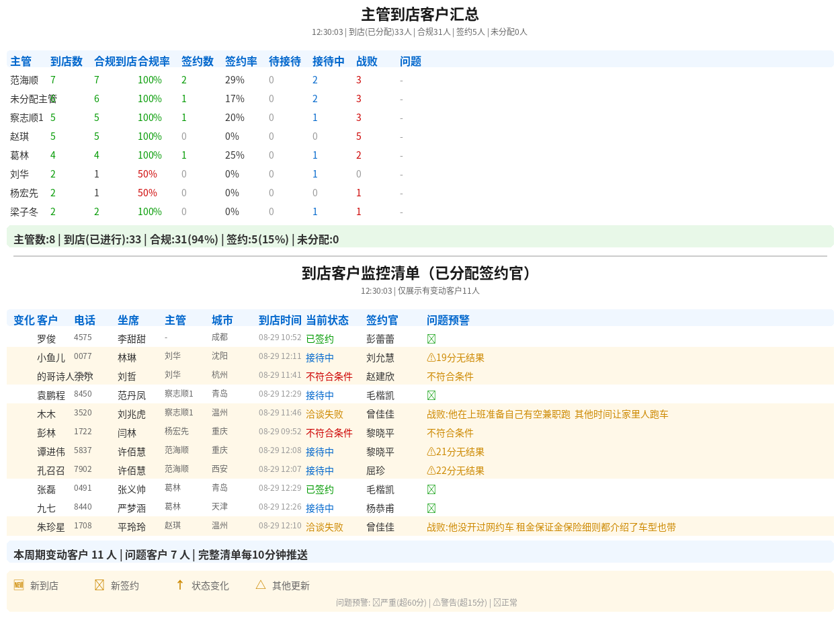Image resolution: width=840 pixels, height=640 pixels.
Task: Click signing officer 屈珍
Action: point(376,471)
